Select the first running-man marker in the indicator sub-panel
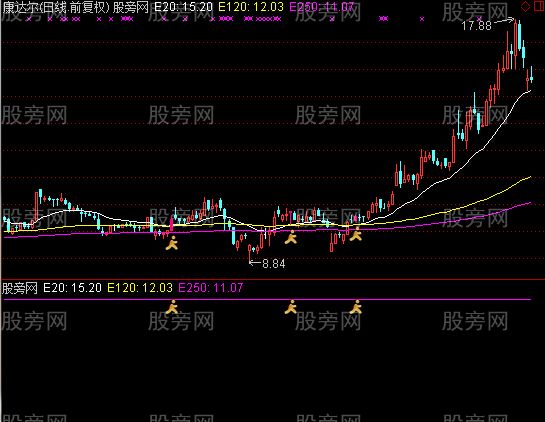Image resolution: width=545 pixels, height=422 pixels. click(172, 308)
